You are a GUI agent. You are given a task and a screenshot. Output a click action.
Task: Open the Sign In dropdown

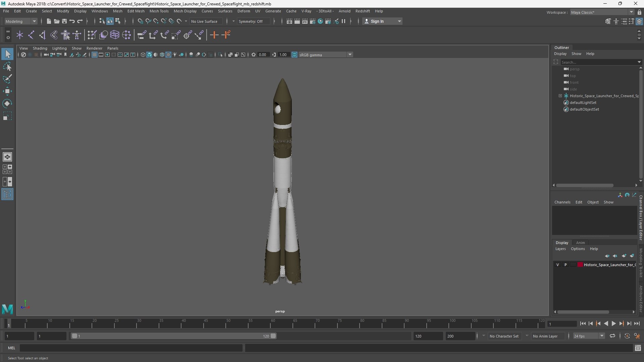coord(383,21)
